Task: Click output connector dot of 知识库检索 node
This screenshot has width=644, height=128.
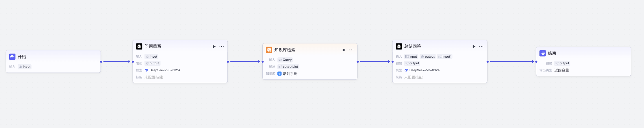Action: point(358,61)
